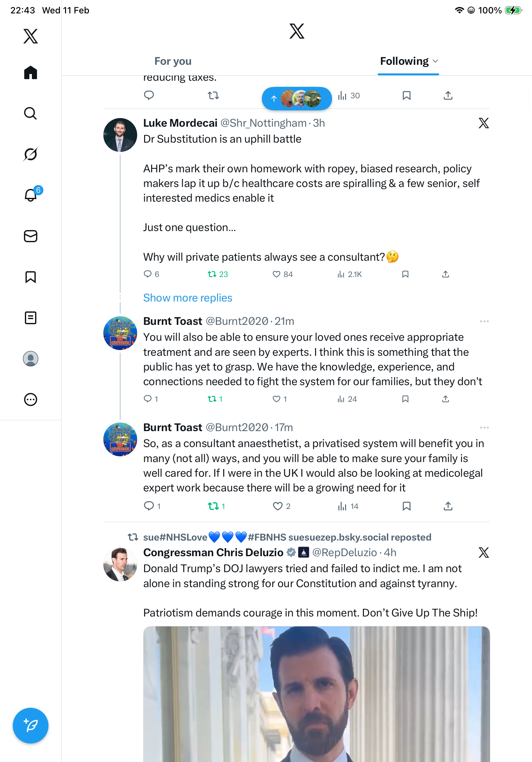
Task: Tap the new posts pill with avatars
Action: 297,99
